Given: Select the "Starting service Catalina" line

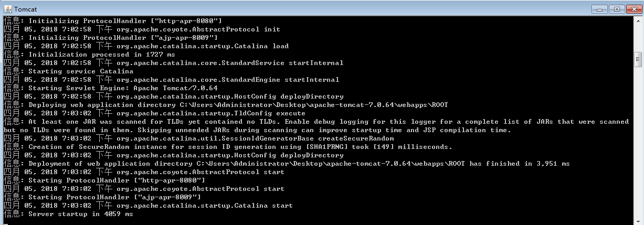Looking at the screenshot, I should point(68,71).
